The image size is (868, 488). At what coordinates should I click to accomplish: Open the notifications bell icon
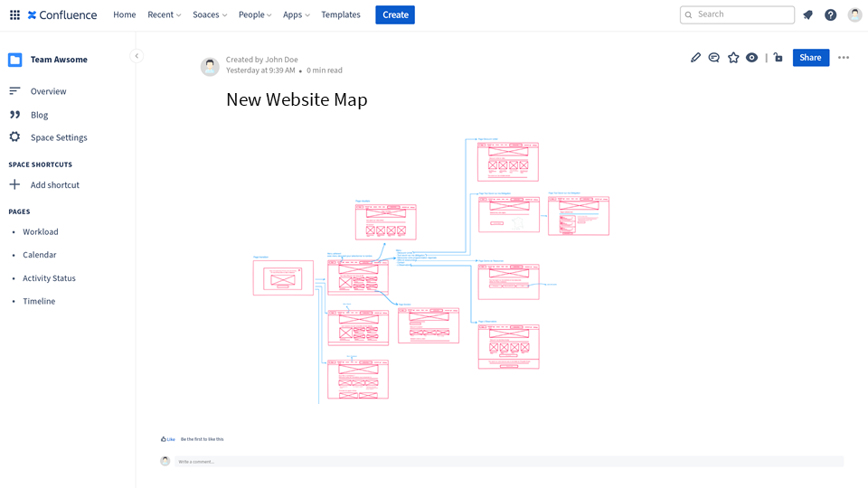807,15
